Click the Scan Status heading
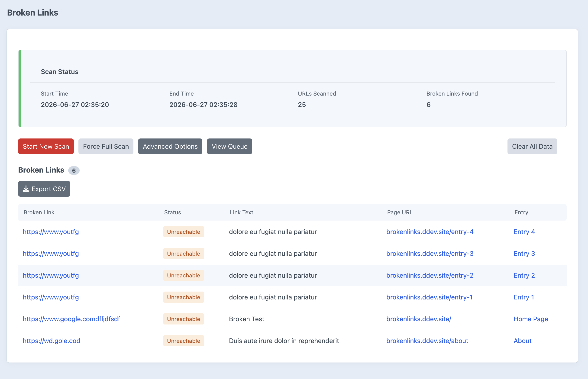 tap(60, 72)
